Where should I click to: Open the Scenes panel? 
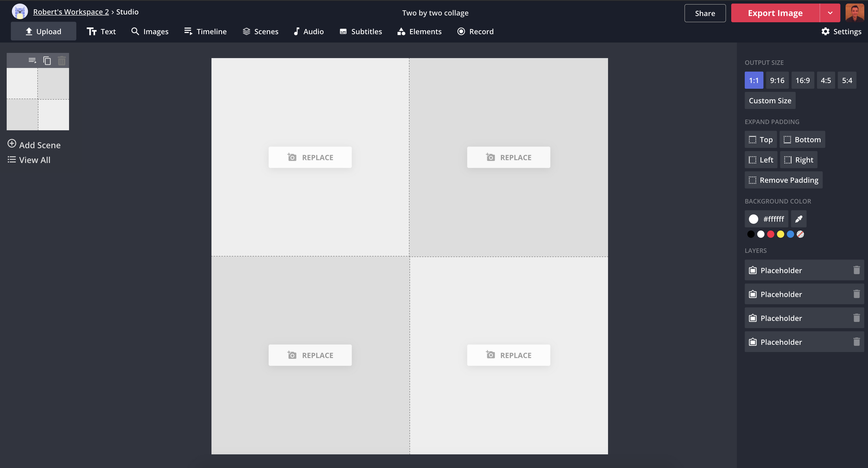click(260, 31)
